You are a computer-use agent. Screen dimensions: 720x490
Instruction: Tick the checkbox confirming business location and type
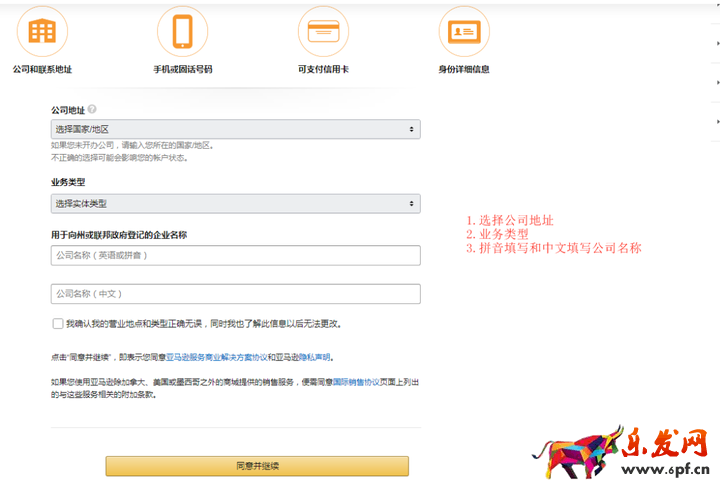coord(58,324)
